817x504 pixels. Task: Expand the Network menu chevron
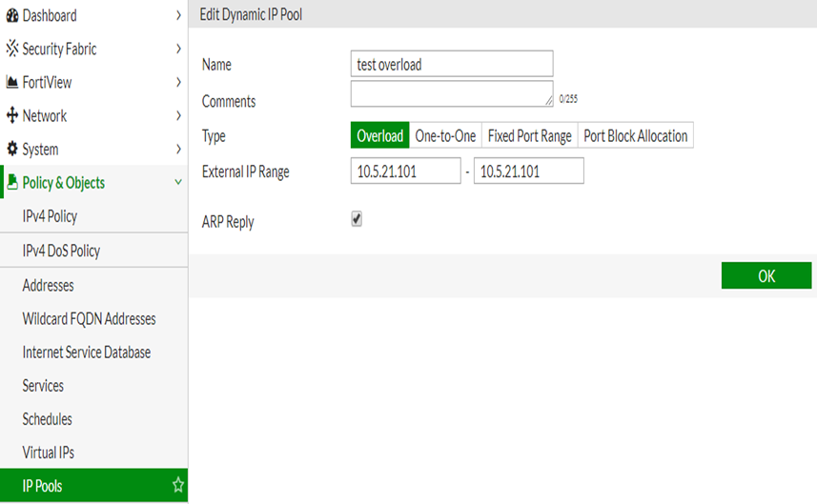(x=178, y=116)
